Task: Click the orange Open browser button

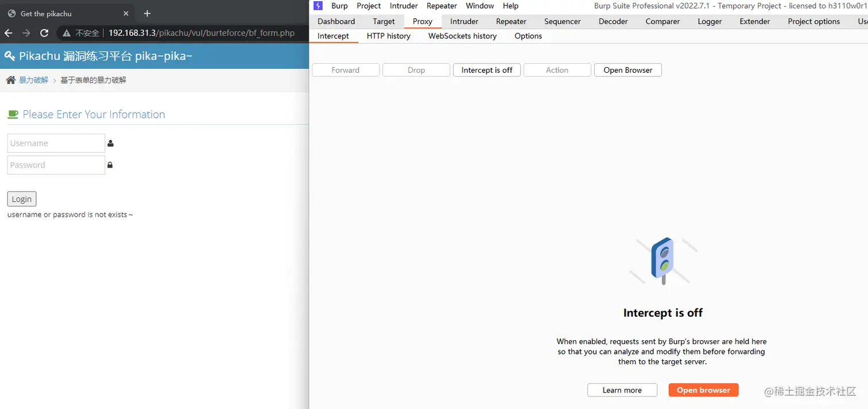Action: pyautogui.click(x=703, y=390)
